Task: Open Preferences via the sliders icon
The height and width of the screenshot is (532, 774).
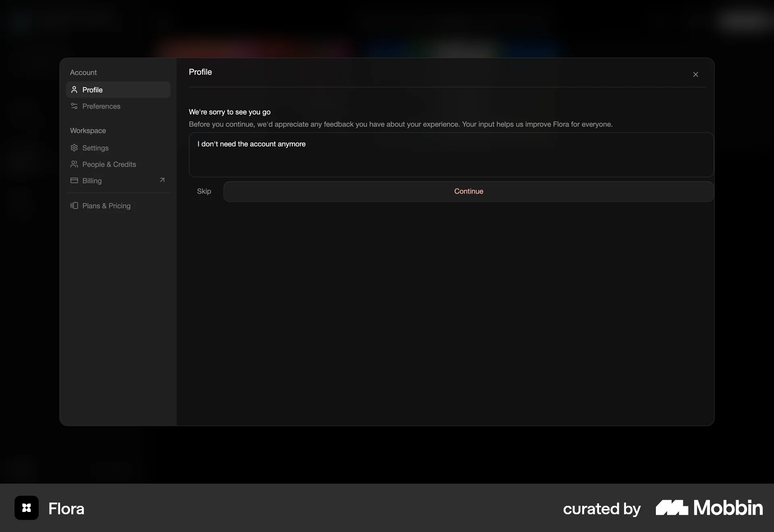Action: pyautogui.click(x=74, y=106)
